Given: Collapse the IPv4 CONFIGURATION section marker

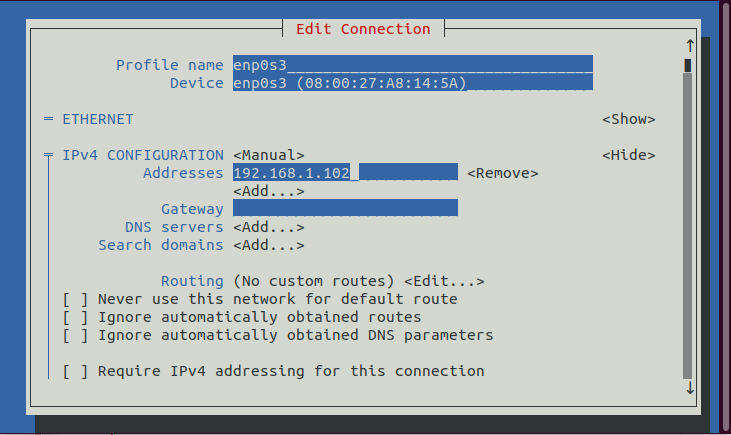Looking at the screenshot, I should click(48, 155).
